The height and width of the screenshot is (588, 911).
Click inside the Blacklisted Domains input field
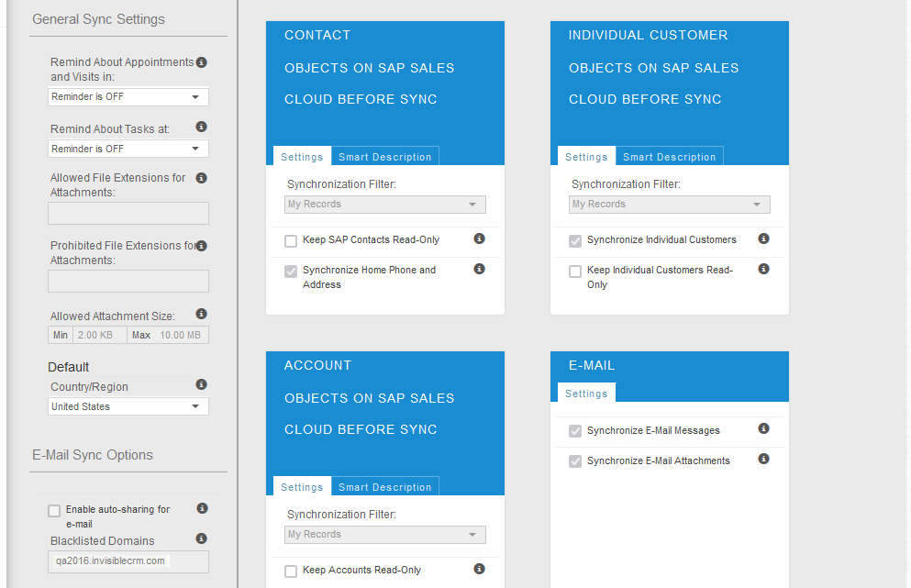(128, 562)
